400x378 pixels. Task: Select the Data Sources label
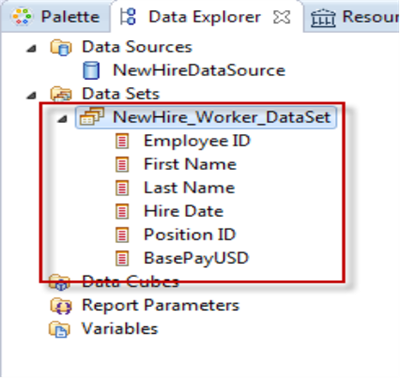pyautogui.click(x=137, y=47)
